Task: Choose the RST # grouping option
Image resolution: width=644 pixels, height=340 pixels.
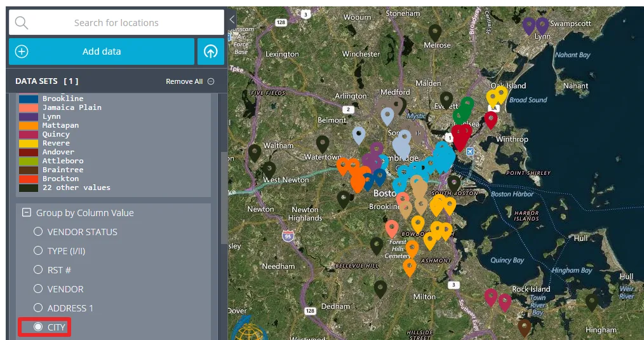Action: pos(38,270)
